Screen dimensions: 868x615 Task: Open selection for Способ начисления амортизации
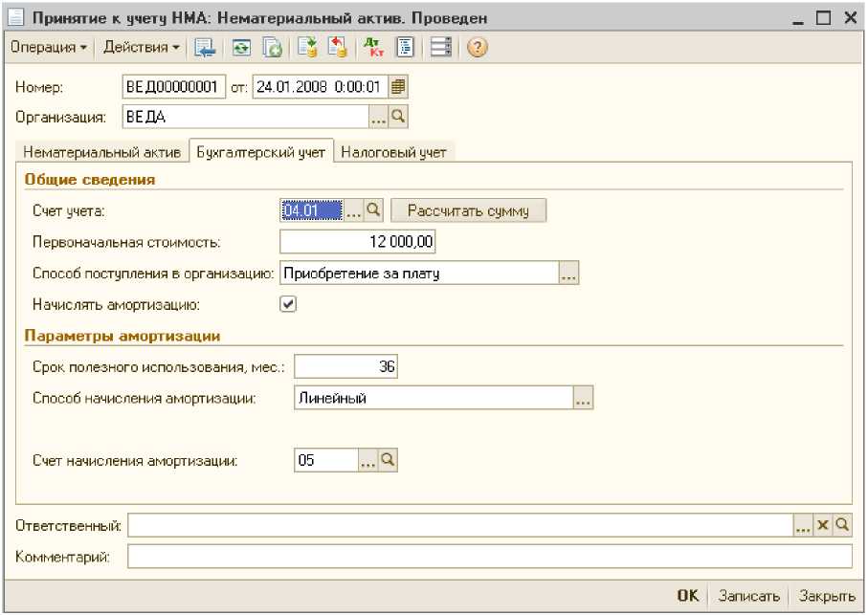point(583,399)
